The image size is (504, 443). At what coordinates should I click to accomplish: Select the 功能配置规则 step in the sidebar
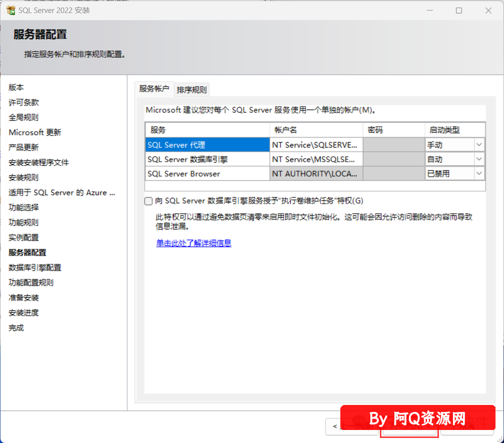(x=31, y=283)
